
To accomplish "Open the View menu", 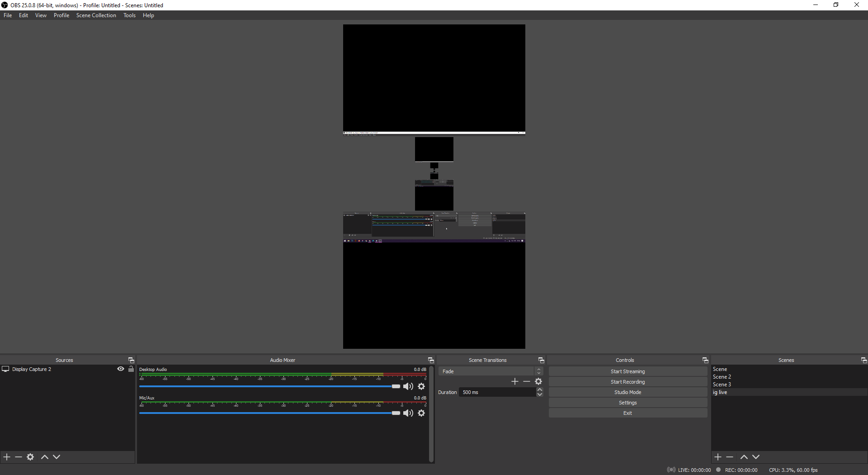I will click(x=41, y=15).
